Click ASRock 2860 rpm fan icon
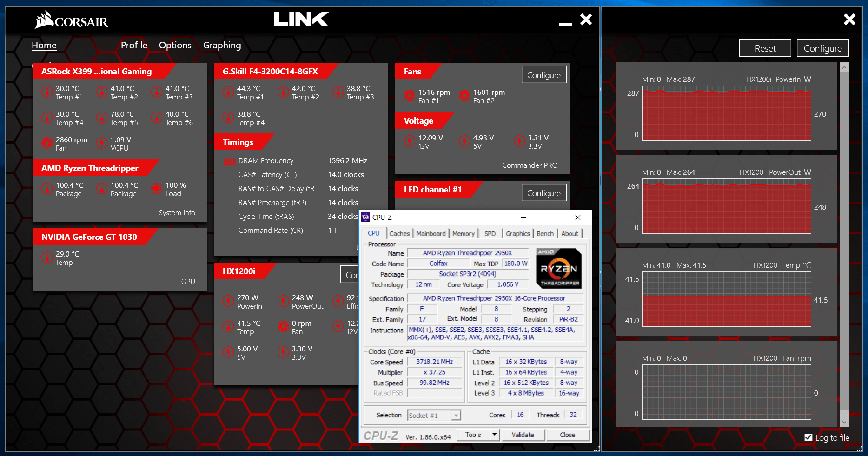The height and width of the screenshot is (456, 868). [x=47, y=143]
